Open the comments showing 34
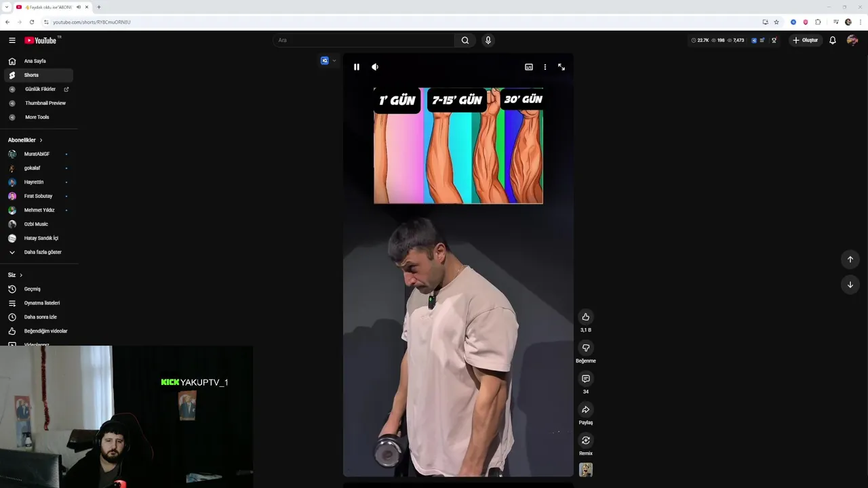Screen dimensions: 868x488 click(x=586, y=379)
